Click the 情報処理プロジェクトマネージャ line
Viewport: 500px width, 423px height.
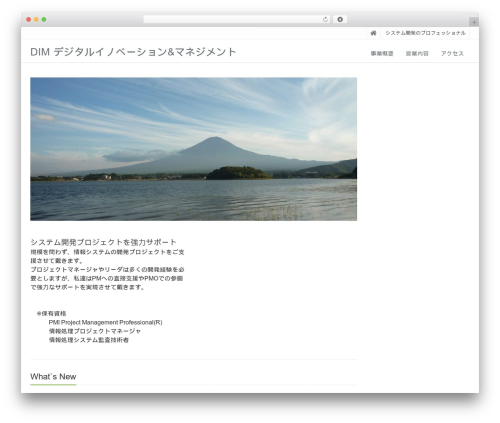pyautogui.click(x=95, y=331)
